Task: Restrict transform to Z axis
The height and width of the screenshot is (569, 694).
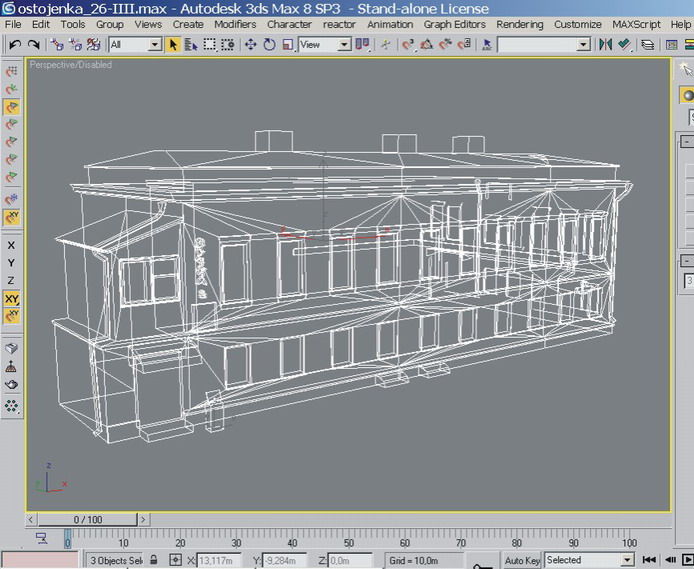Action: (12, 281)
